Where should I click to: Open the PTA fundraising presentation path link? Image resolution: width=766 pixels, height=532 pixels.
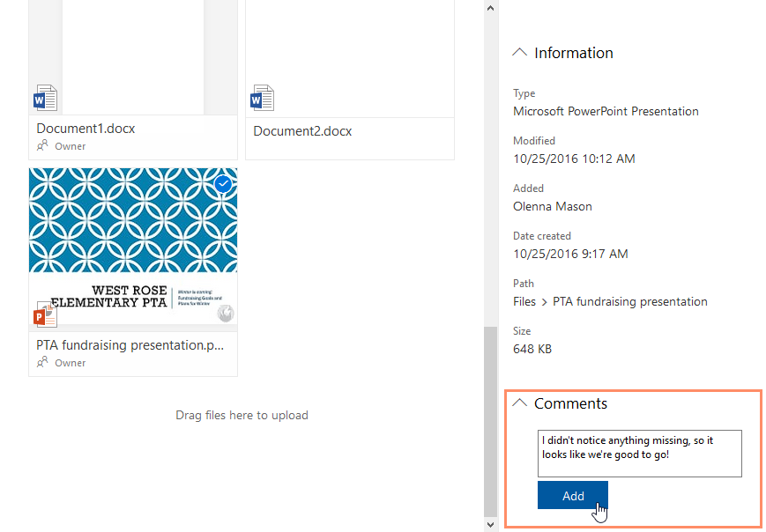pyautogui.click(x=629, y=301)
